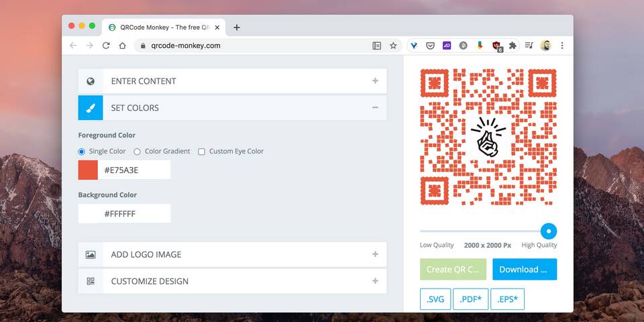Viewport: 644px width, 322px height.
Task: Open the Pocket extension in the toolbar
Action: pos(430,46)
